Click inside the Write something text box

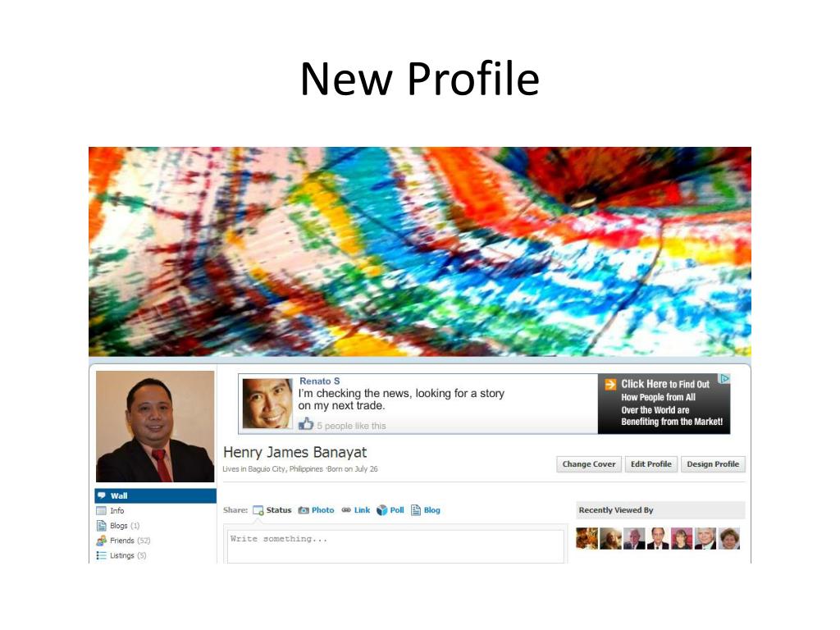click(395, 546)
